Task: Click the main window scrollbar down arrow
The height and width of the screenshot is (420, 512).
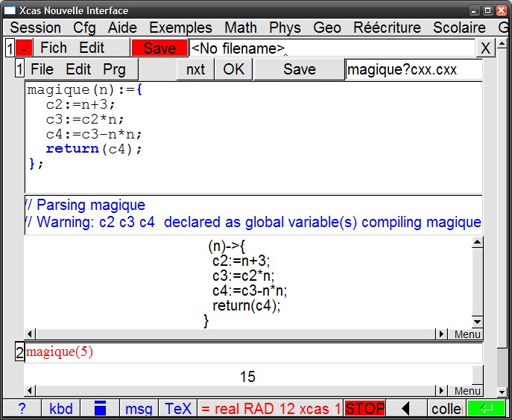Action: coord(502,391)
